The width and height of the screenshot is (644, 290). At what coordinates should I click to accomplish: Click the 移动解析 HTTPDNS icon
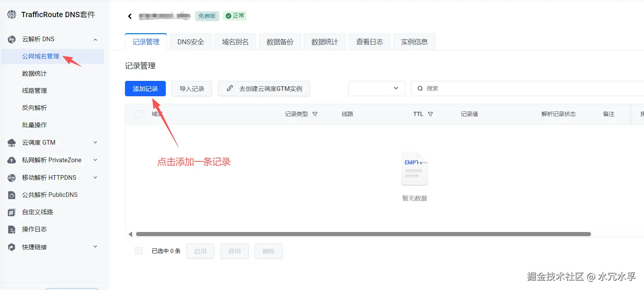click(12, 178)
